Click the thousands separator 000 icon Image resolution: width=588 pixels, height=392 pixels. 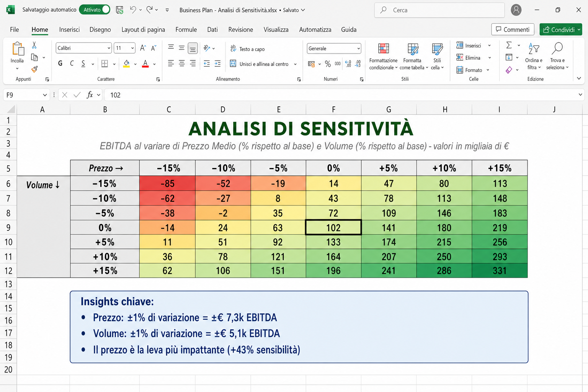click(338, 64)
